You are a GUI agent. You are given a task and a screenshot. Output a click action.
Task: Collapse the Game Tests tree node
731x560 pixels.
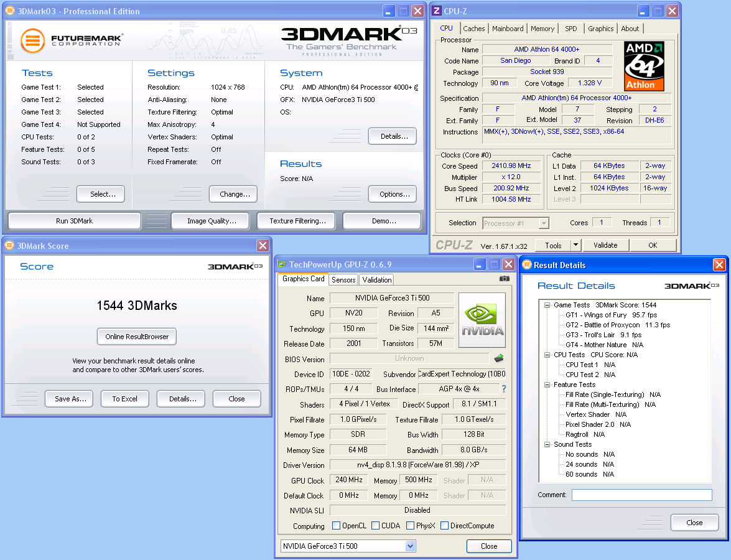coord(547,305)
